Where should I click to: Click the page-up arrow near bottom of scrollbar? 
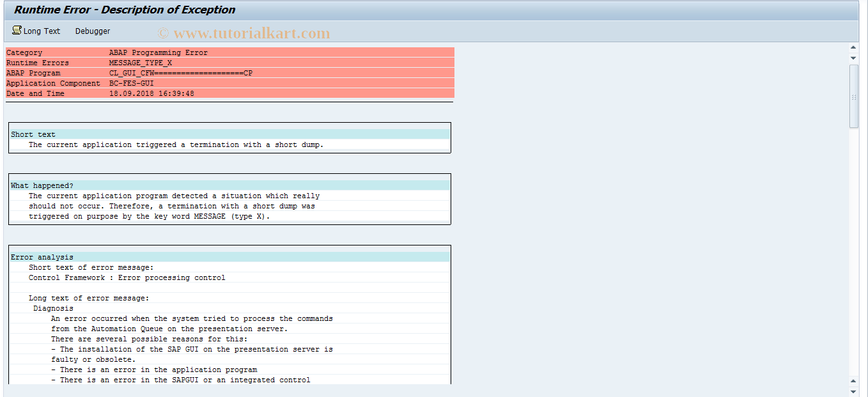point(853,381)
